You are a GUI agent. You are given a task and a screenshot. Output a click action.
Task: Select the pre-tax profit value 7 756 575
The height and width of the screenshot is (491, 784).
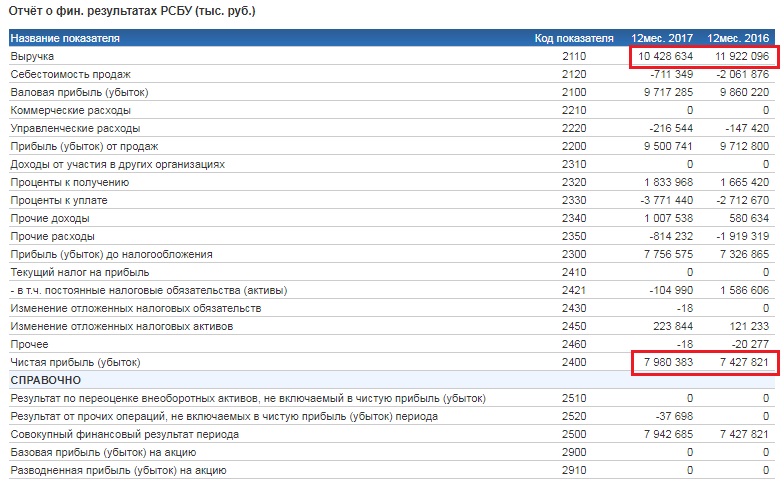[x=664, y=255]
